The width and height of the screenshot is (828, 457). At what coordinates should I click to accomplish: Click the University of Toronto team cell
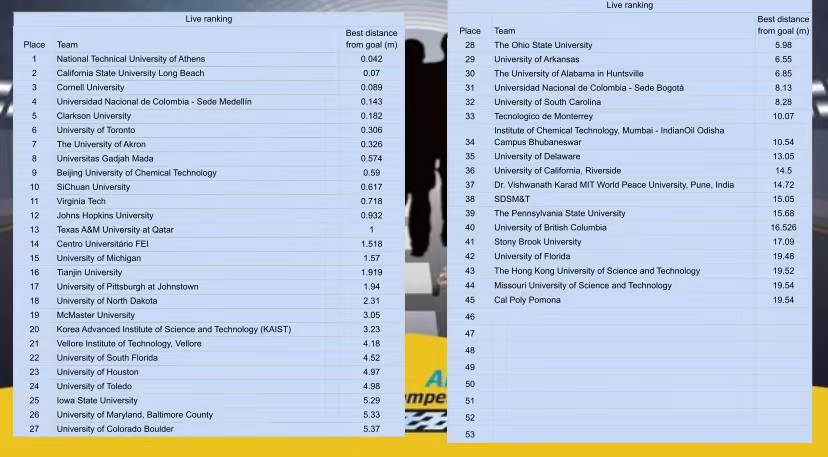[x=96, y=130]
